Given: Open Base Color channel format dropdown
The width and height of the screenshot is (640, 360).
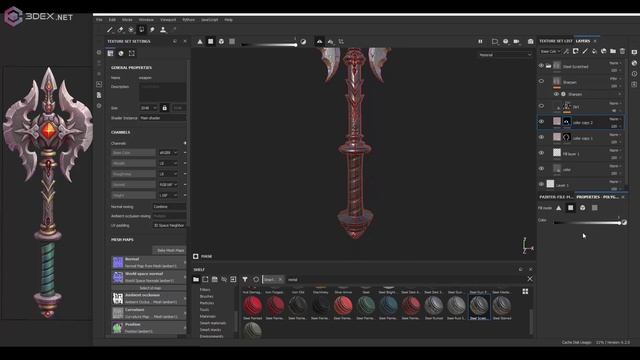Looking at the screenshot, I should click(x=168, y=153).
